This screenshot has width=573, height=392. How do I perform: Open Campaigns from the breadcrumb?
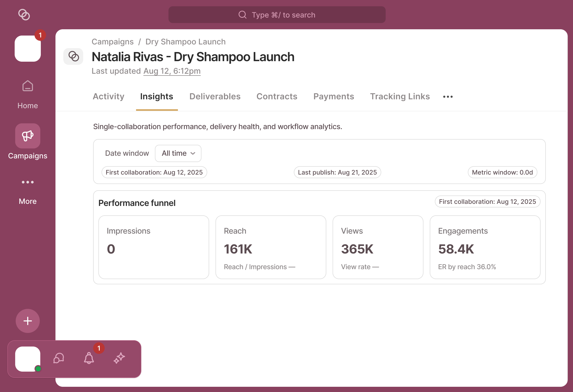113,42
